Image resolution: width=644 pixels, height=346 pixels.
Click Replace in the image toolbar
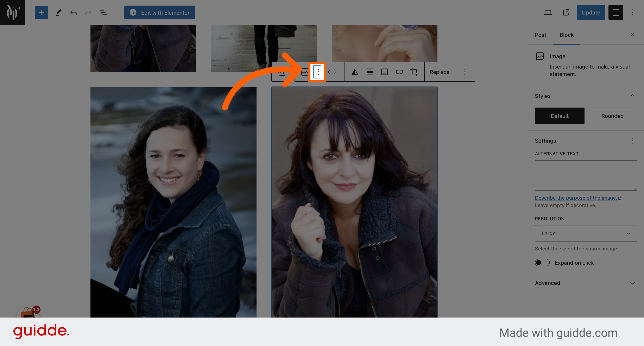point(439,72)
